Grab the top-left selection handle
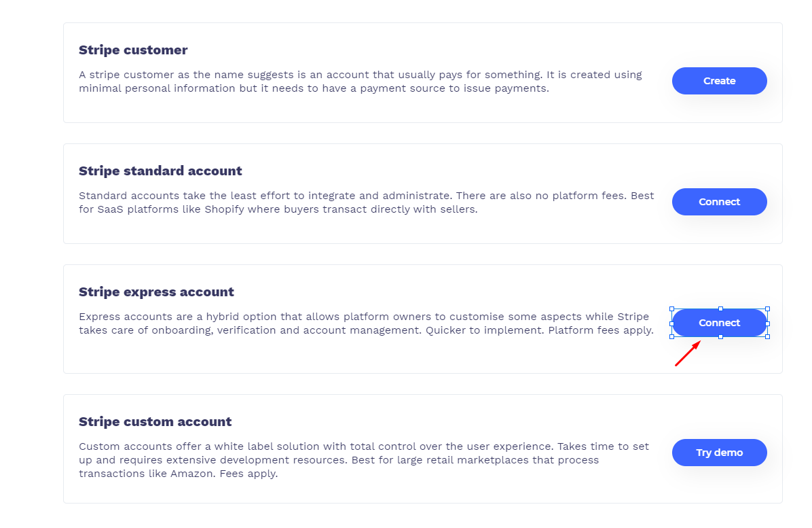 pyautogui.click(x=671, y=309)
